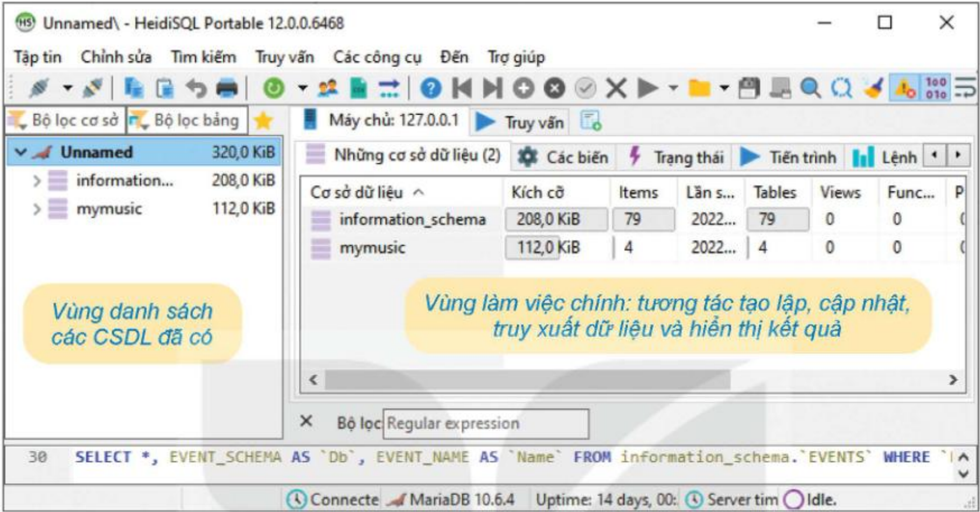This screenshot has width=980, height=512.
Task: Open the Truy vấn menu
Action: 284,57
